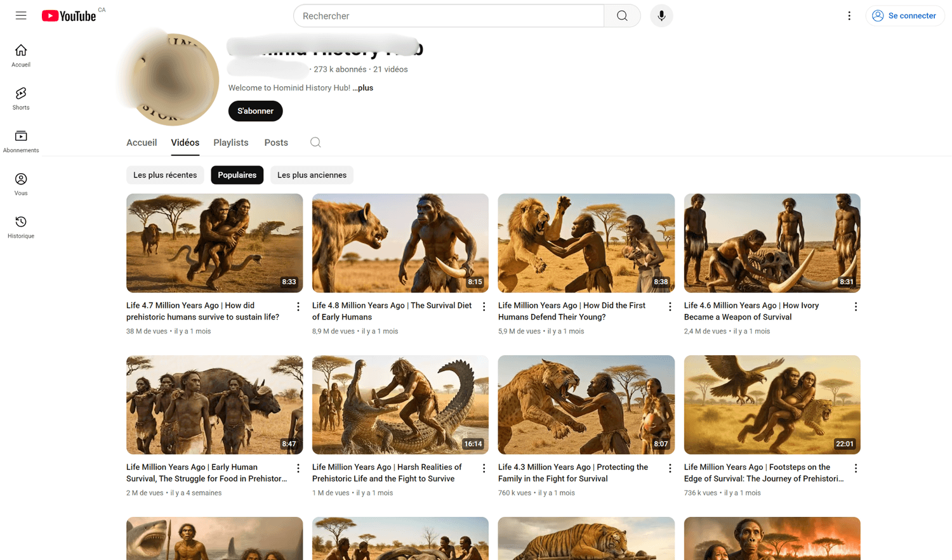The image size is (952, 560).
Task: Open title How Ivory Became a Weapon of Survival
Action: 751,311
